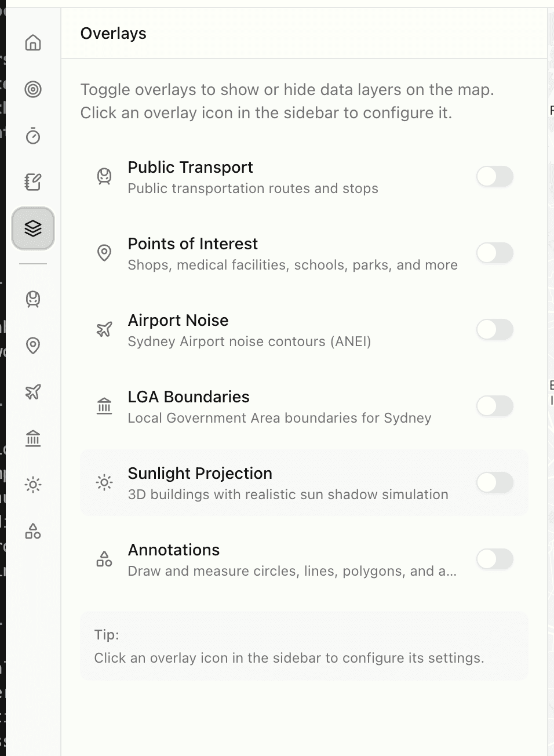Open LGA building sidebar icon

(33, 438)
